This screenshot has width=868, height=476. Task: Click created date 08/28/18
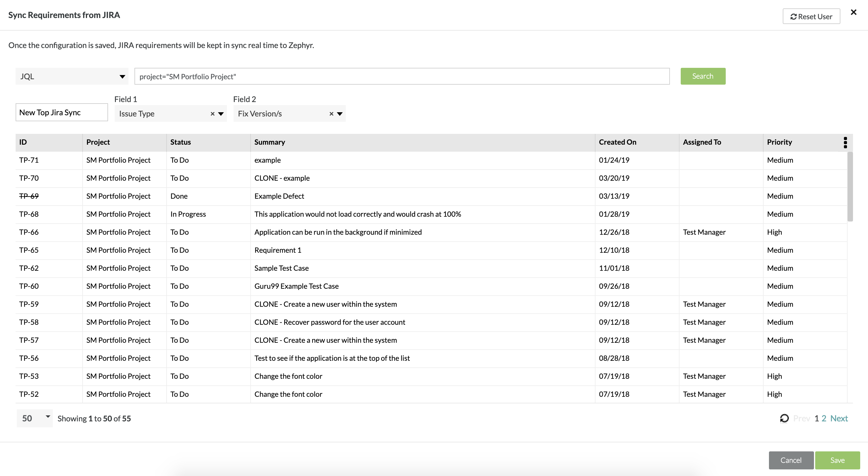tap(614, 358)
